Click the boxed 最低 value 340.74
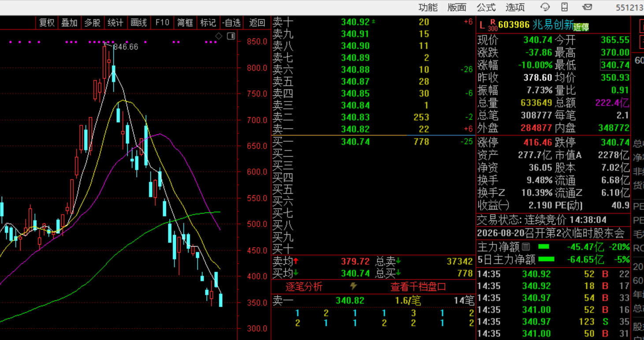 point(615,65)
